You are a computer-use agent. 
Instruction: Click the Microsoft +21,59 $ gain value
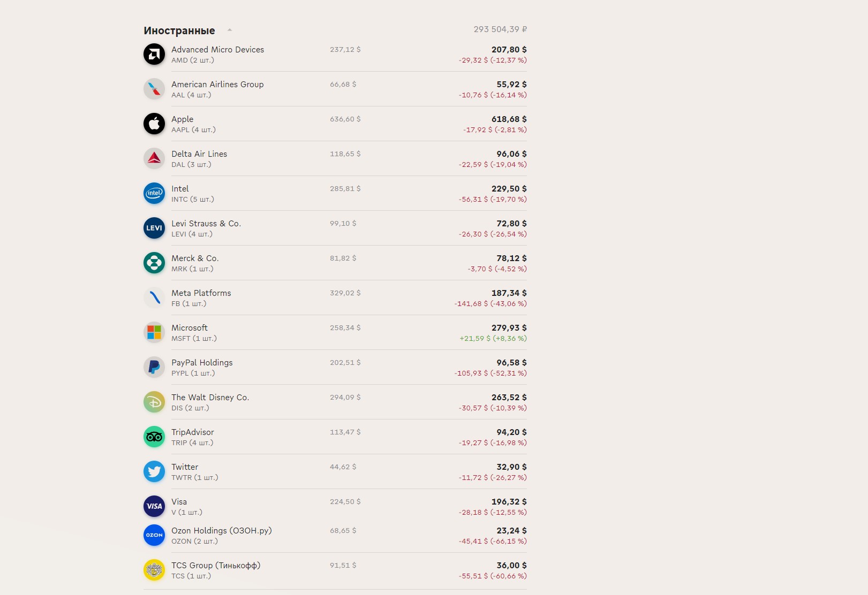pyautogui.click(x=475, y=339)
